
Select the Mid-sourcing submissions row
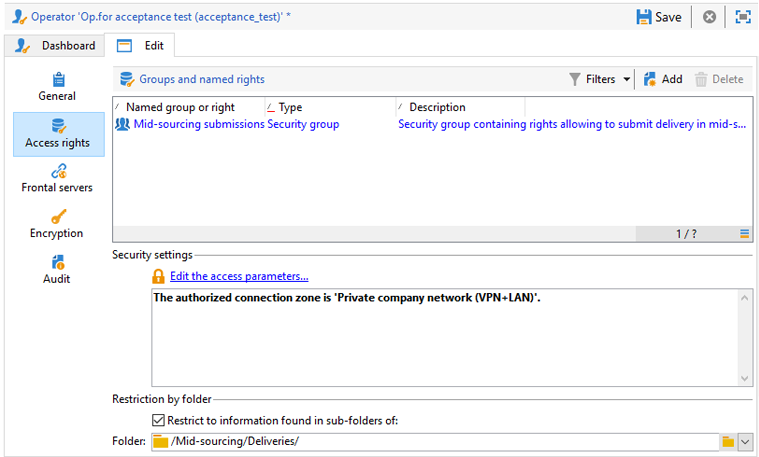coord(432,124)
